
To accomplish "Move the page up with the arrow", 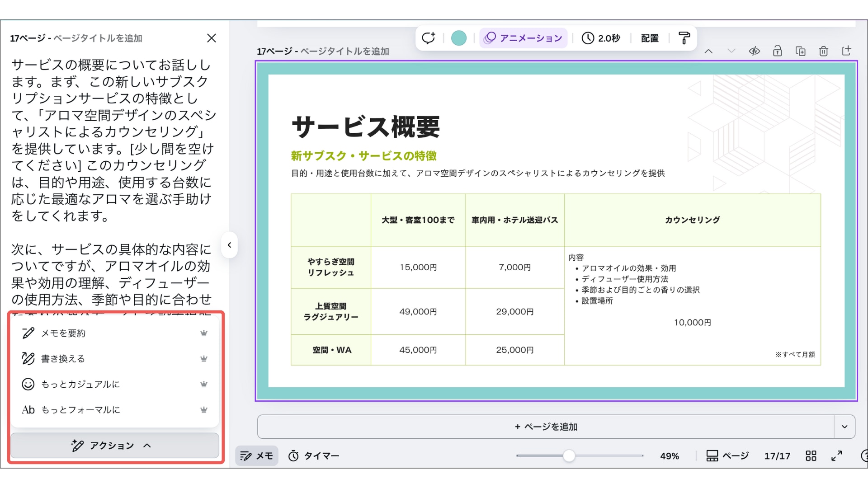I will coord(708,51).
